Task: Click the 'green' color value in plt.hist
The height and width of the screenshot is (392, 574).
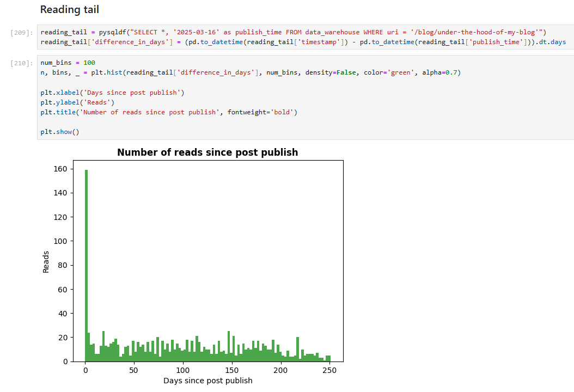Action: point(401,72)
